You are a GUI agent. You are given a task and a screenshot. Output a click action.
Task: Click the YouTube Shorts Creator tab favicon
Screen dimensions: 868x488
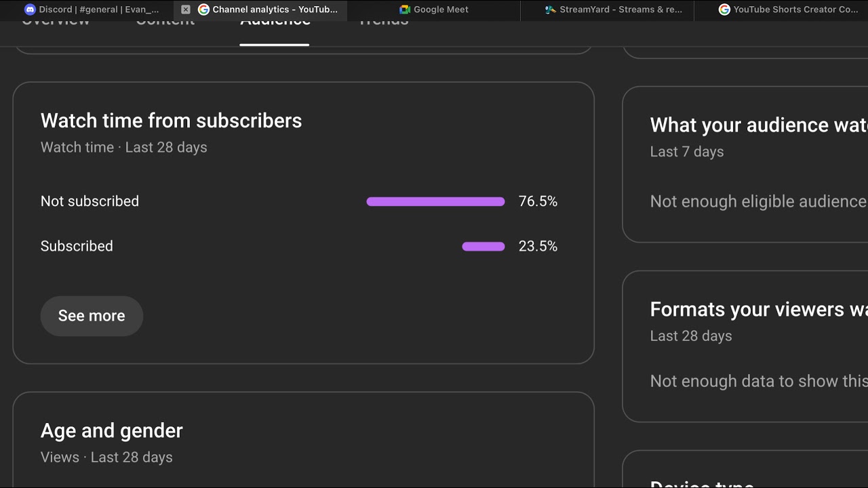tap(724, 9)
